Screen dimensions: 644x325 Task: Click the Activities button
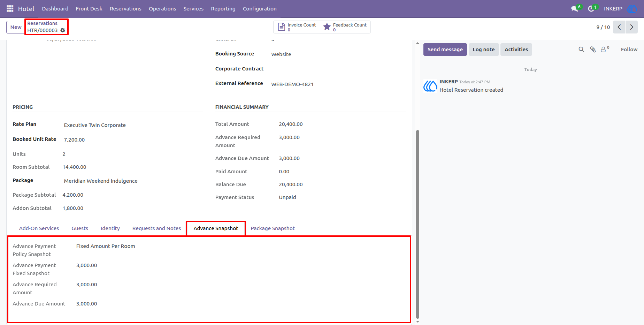click(x=516, y=50)
